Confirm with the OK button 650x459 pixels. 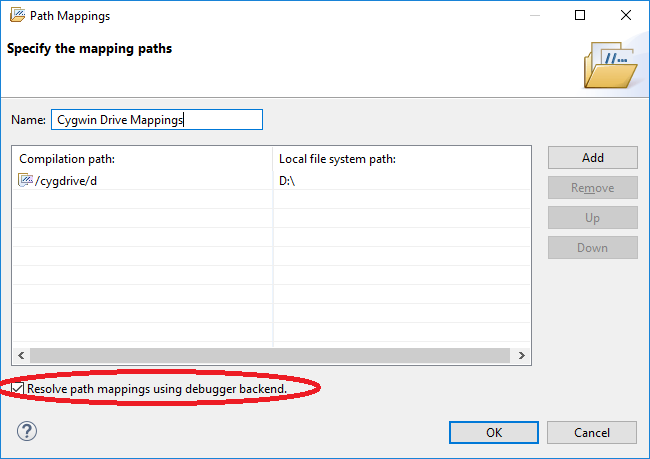point(494,432)
